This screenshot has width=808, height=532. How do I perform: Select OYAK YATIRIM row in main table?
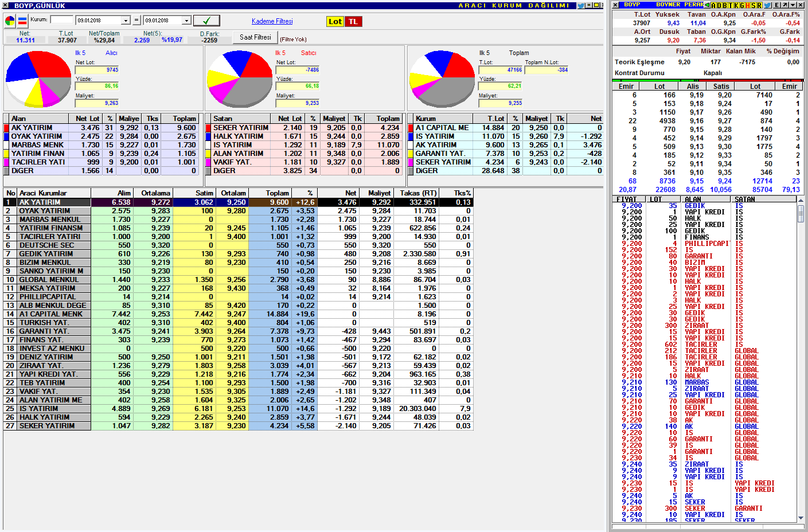click(238, 211)
